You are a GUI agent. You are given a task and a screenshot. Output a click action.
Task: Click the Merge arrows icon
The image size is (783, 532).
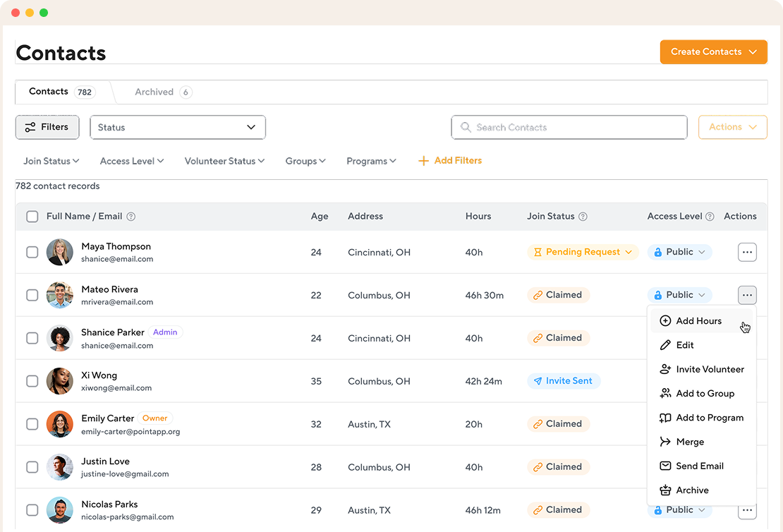tap(665, 442)
